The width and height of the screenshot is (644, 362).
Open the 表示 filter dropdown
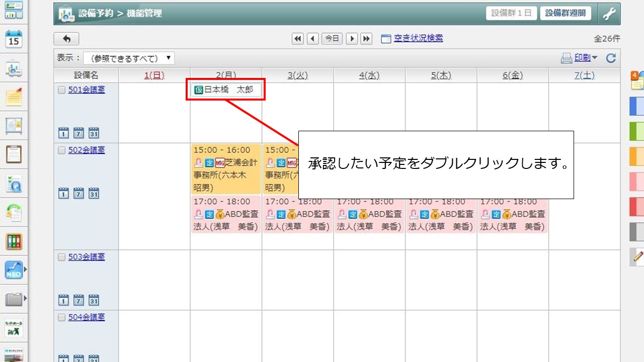tap(129, 58)
